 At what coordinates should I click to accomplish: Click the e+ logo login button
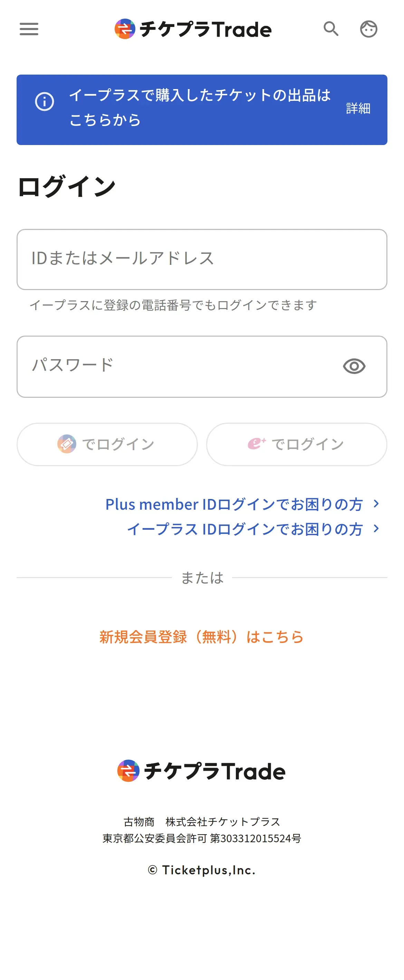[296, 444]
